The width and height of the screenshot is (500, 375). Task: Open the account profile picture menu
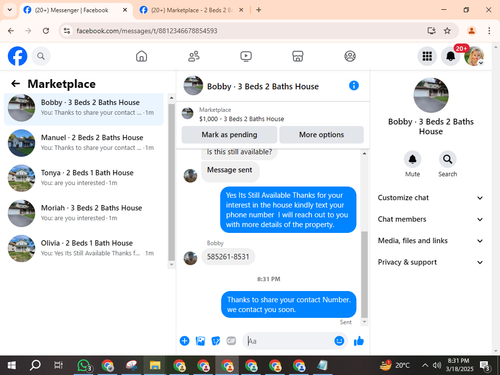coord(474,56)
